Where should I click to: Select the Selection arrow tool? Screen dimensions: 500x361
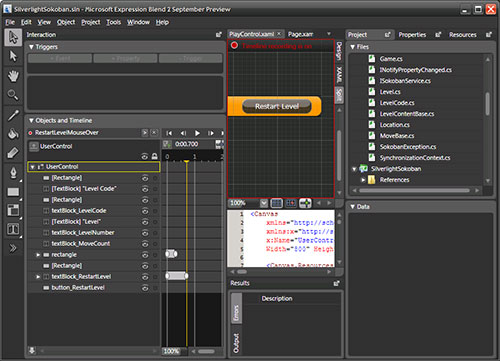pyautogui.click(x=13, y=37)
